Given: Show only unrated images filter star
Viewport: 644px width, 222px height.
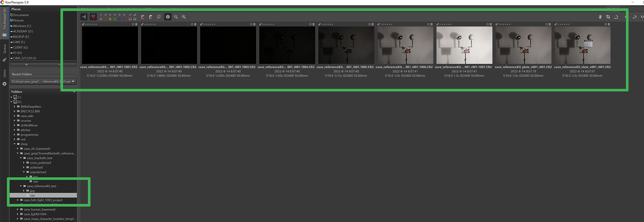Looking at the screenshot, I should click(101, 15).
